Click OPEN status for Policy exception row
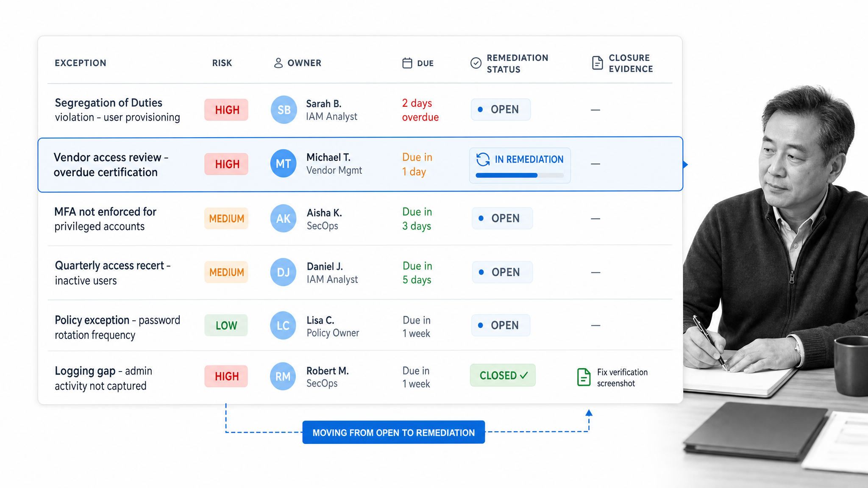Screen dimensions: 868x488 tap(501, 325)
